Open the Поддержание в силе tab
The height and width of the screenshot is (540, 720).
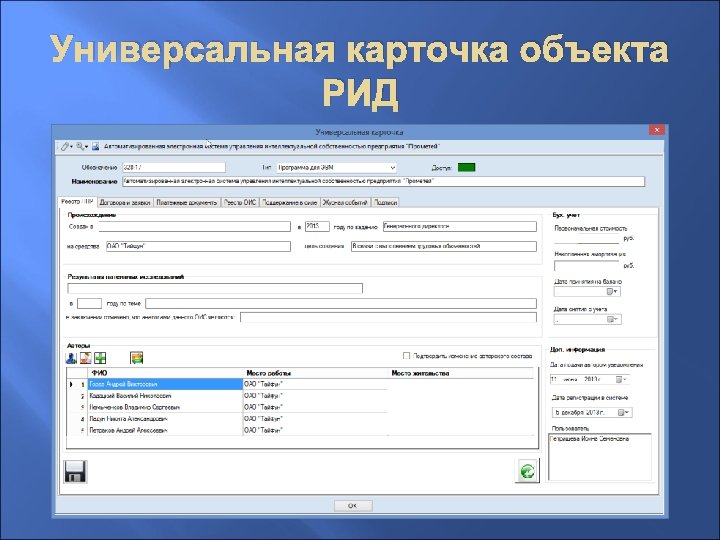tap(290, 202)
